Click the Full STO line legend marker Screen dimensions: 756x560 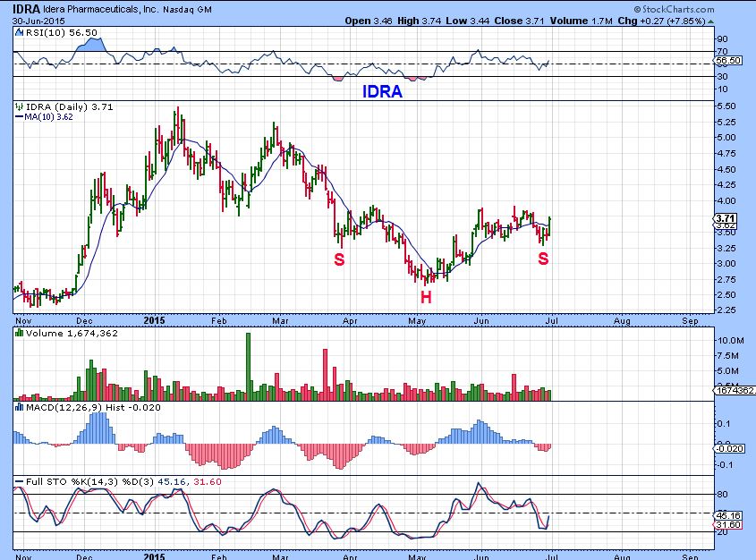click(x=20, y=481)
